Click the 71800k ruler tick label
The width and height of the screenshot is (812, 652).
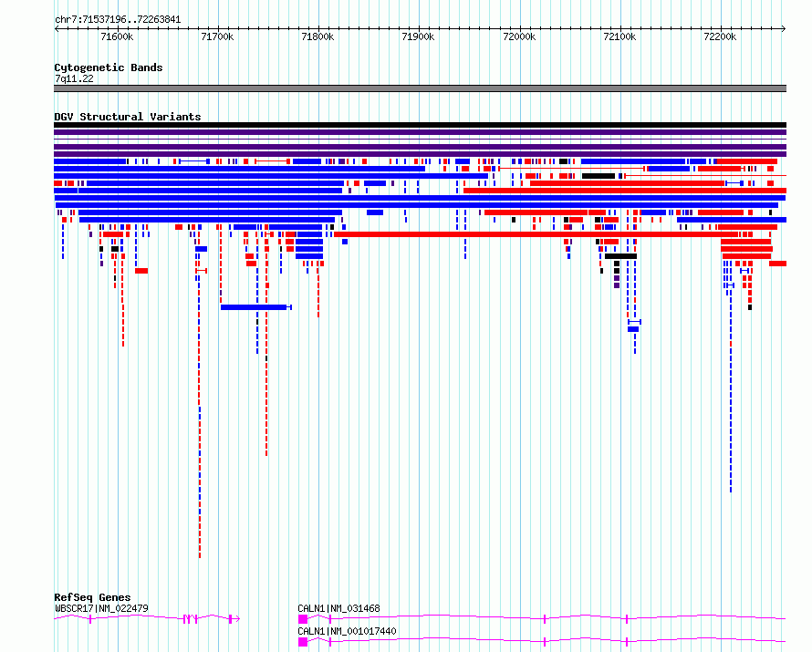click(x=318, y=36)
